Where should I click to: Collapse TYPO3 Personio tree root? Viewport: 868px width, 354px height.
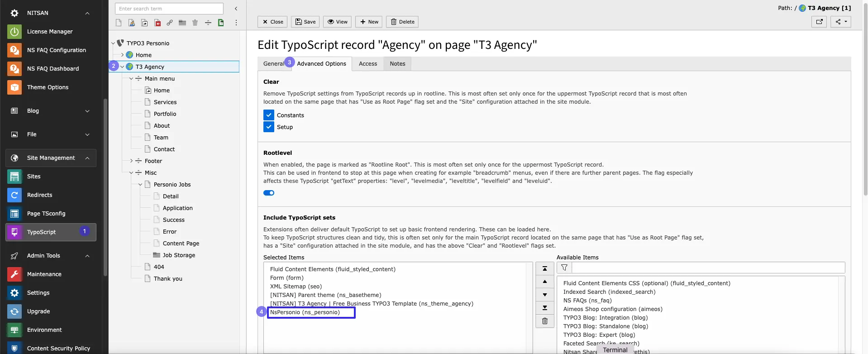point(113,43)
